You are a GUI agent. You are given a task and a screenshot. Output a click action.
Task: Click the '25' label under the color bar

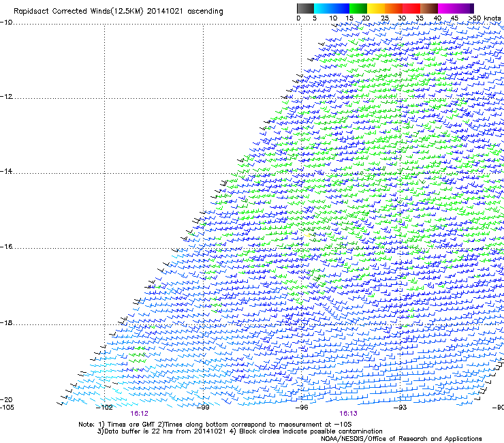tap(385, 18)
